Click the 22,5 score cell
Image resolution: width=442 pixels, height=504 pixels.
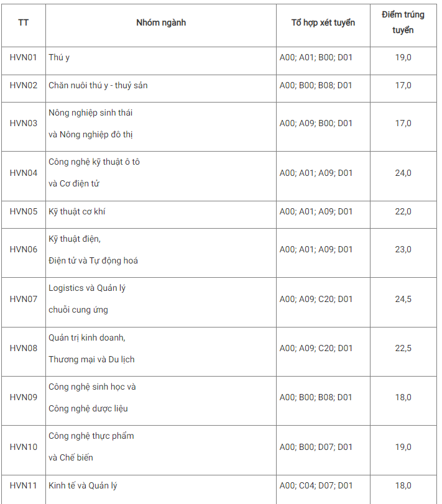(403, 348)
